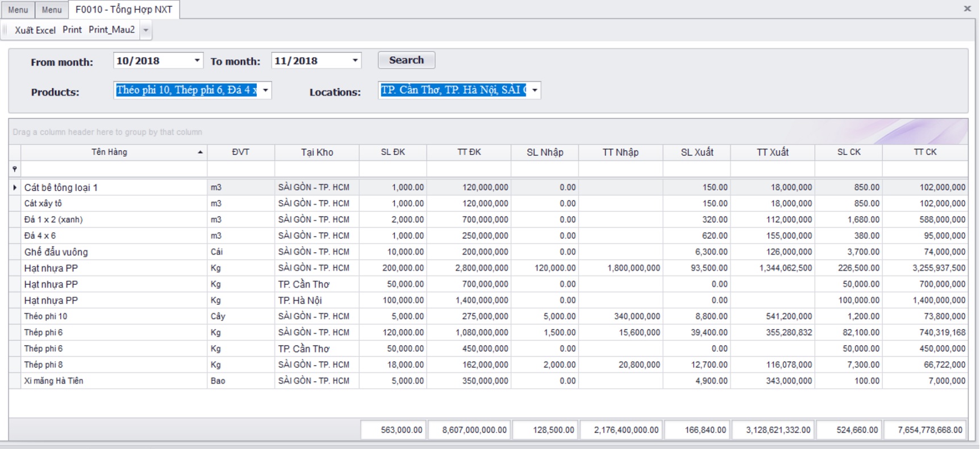
Task: Select the Đá 1 x 2 (xanh) row
Action: click(489, 219)
